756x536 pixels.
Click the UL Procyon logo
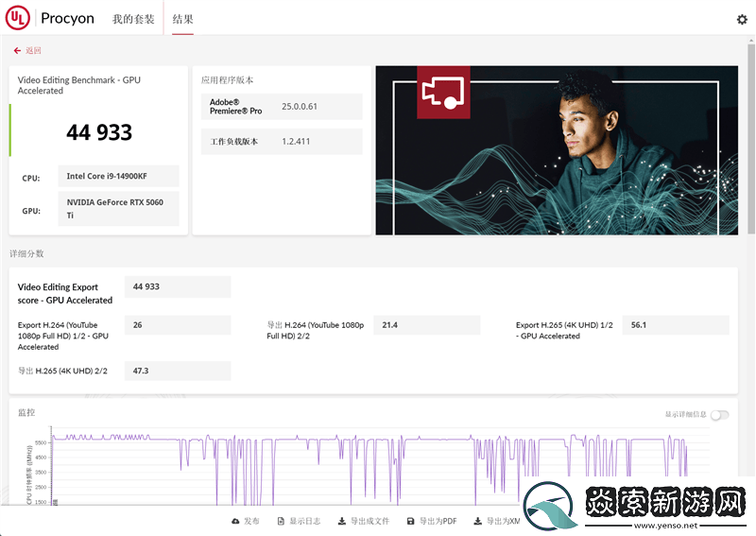tap(50, 19)
